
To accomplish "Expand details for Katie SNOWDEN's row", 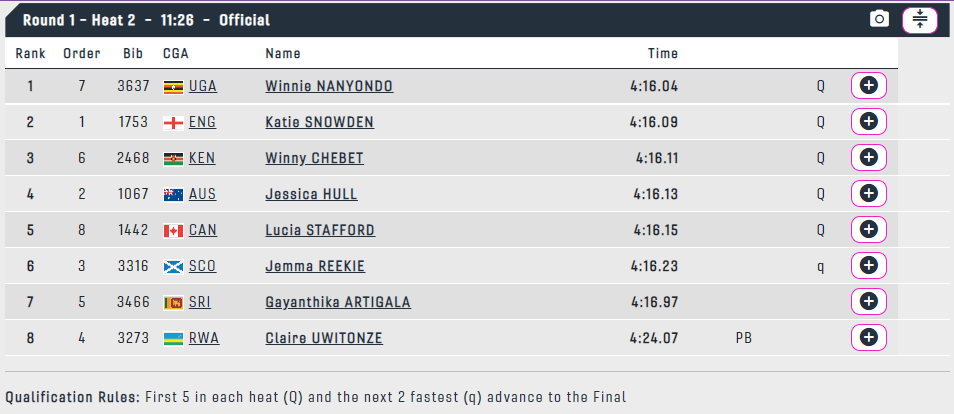I will (868, 122).
